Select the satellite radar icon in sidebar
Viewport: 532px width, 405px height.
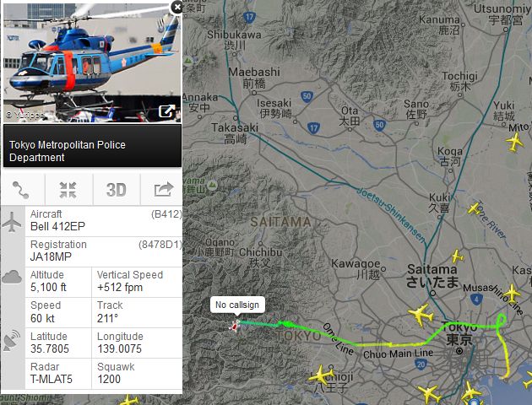coord(12,341)
